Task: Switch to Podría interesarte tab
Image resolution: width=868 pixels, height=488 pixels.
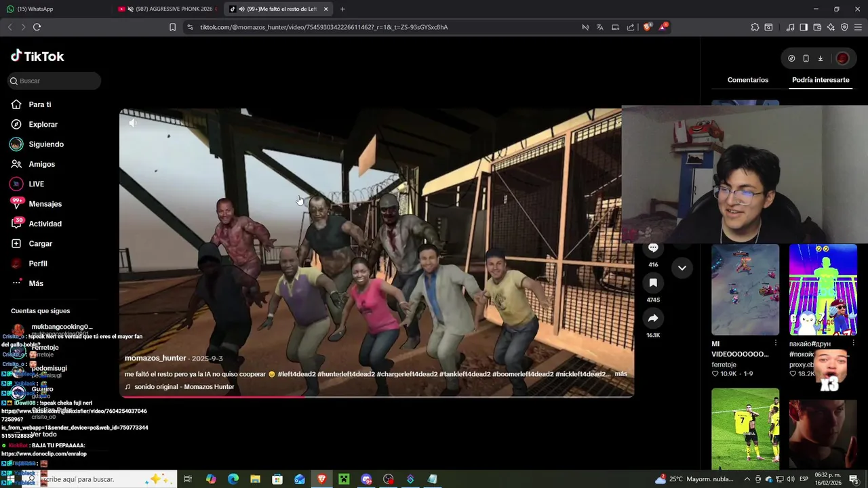Action: pos(821,80)
